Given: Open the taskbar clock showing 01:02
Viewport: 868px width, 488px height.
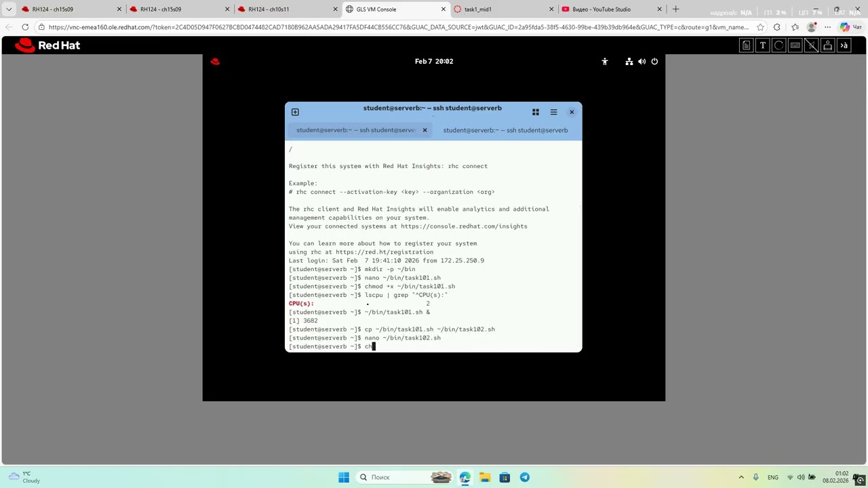Looking at the screenshot, I should pyautogui.click(x=835, y=477).
